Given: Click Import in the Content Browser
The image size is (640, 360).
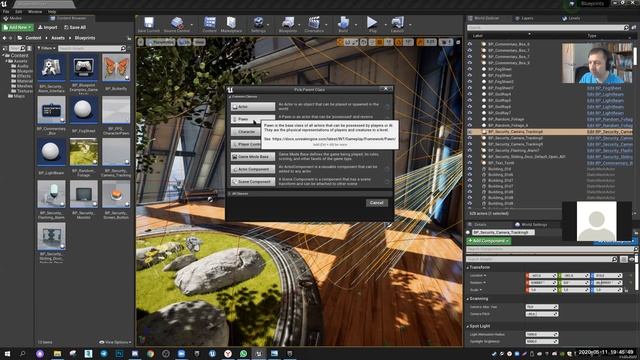Looking at the screenshot, I should click(48, 27).
